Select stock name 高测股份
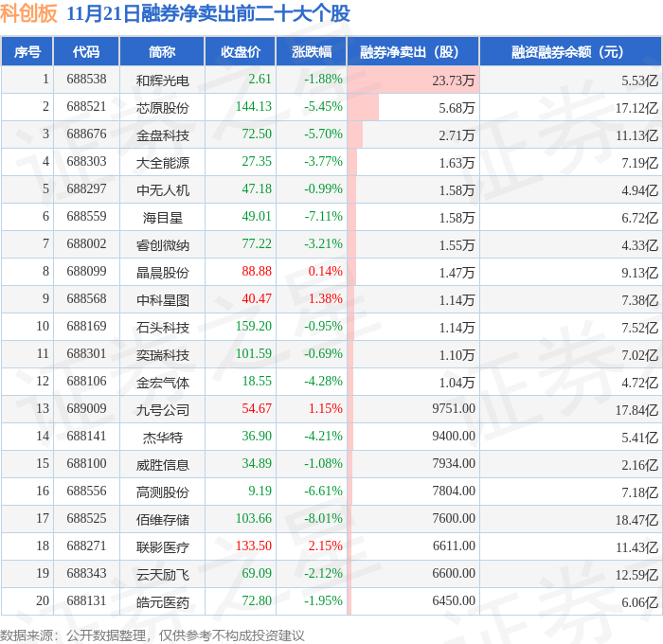 162,492
